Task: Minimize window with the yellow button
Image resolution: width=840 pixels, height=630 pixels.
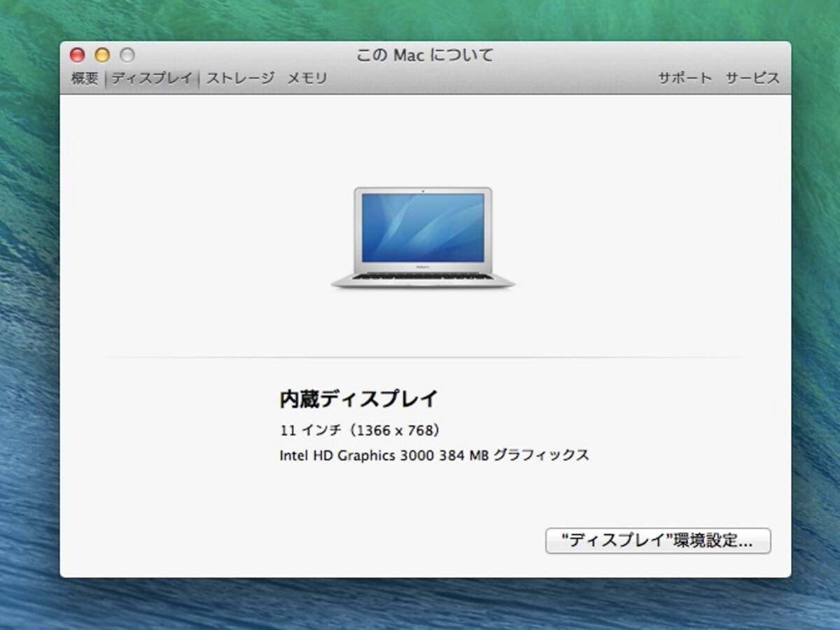Action: click(x=102, y=55)
